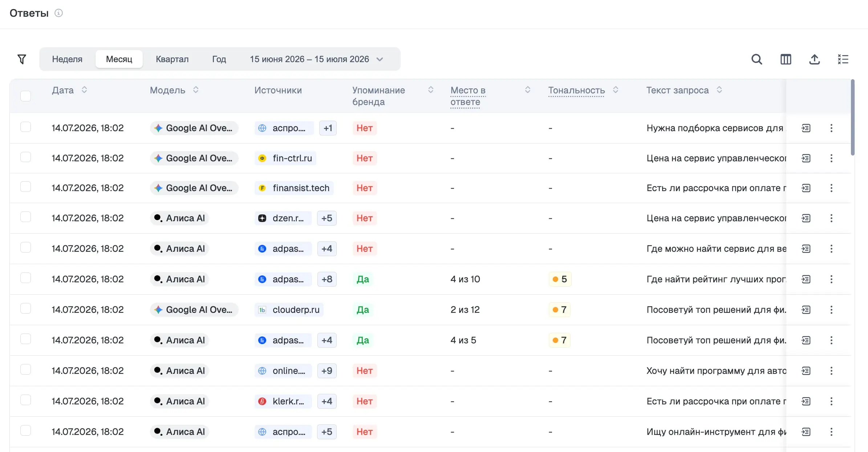Click the dzen.r… source chip
This screenshot has height=452, width=868.
pyautogui.click(x=283, y=218)
